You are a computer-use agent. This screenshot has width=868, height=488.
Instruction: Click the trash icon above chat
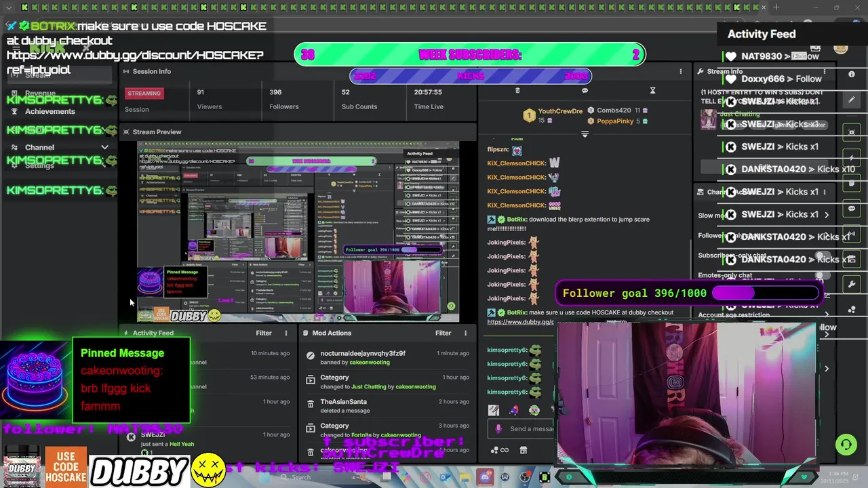click(x=517, y=90)
